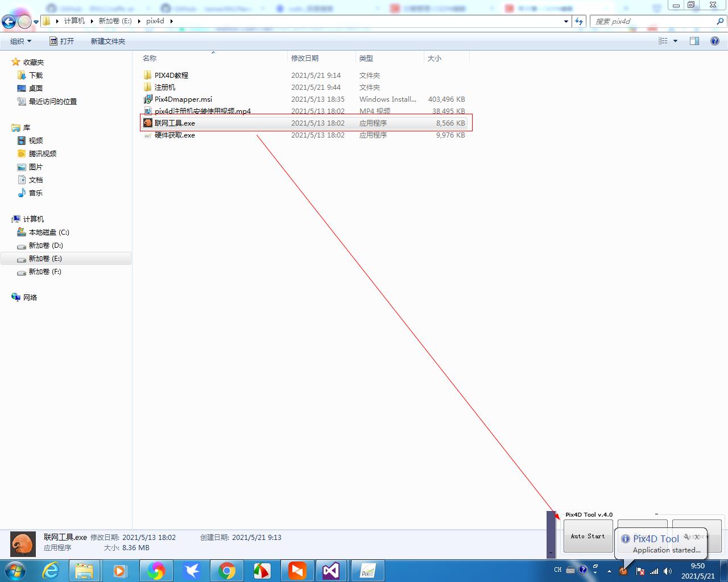Refresh the pix4d folder view
Viewport: 728px width, 582px height.
click(579, 21)
